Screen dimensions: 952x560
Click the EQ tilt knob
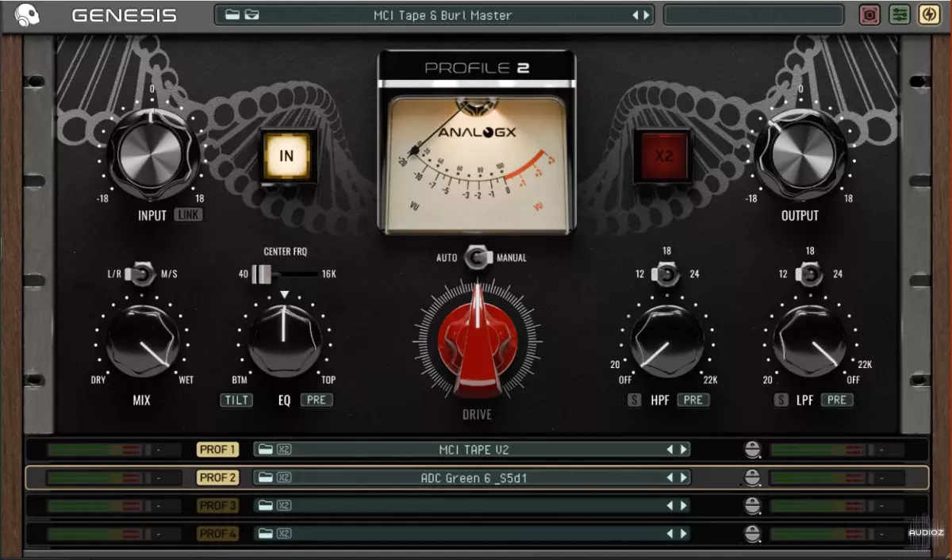pos(285,339)
